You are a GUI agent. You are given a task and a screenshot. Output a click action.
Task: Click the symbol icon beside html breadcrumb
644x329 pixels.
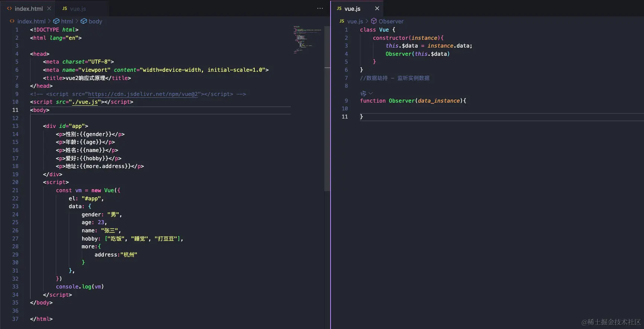click(x=56, y=21)
